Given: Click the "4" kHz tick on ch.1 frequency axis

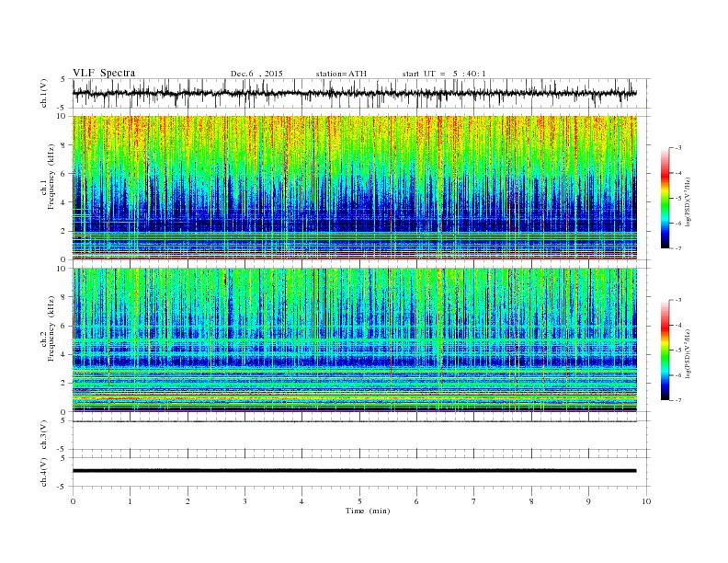Looking at the screenshot, I should point(64,202).
